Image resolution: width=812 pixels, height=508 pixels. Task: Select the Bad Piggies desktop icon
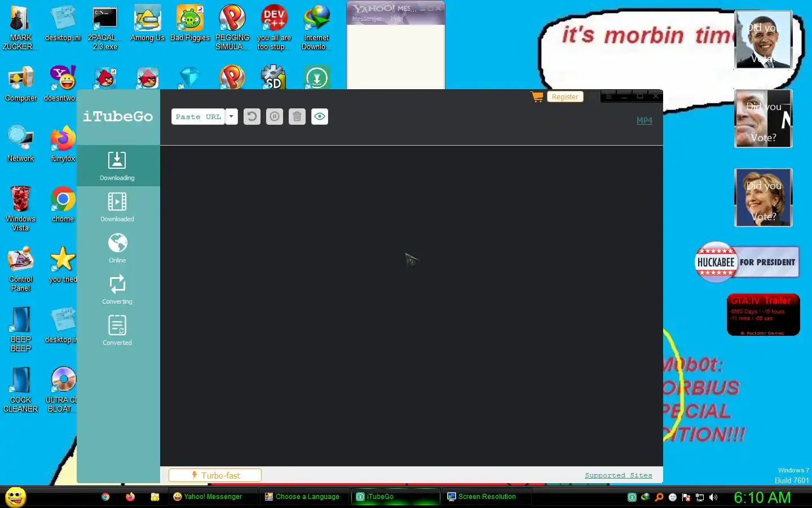(190, 24)
